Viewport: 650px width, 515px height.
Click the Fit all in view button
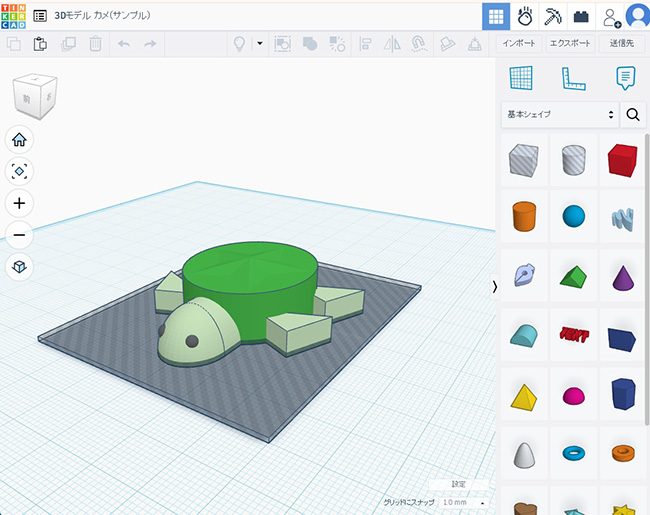click(x=19, y=171)
